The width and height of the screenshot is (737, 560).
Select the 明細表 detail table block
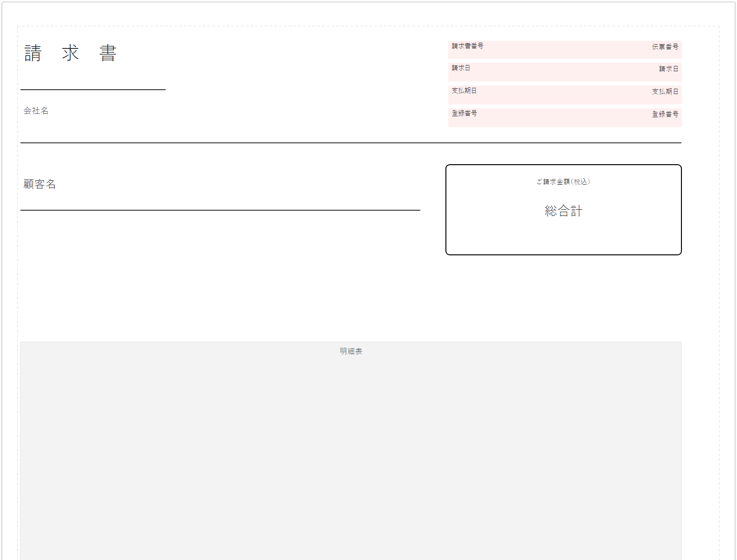[x=351, y=451]
